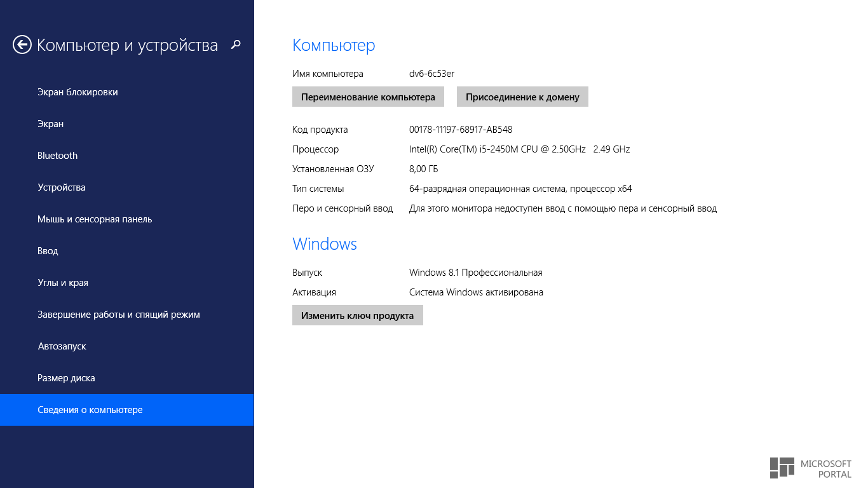Click the Процессор label
The width and height of the screenshot is (868, 488).
[x=316, y=149]
